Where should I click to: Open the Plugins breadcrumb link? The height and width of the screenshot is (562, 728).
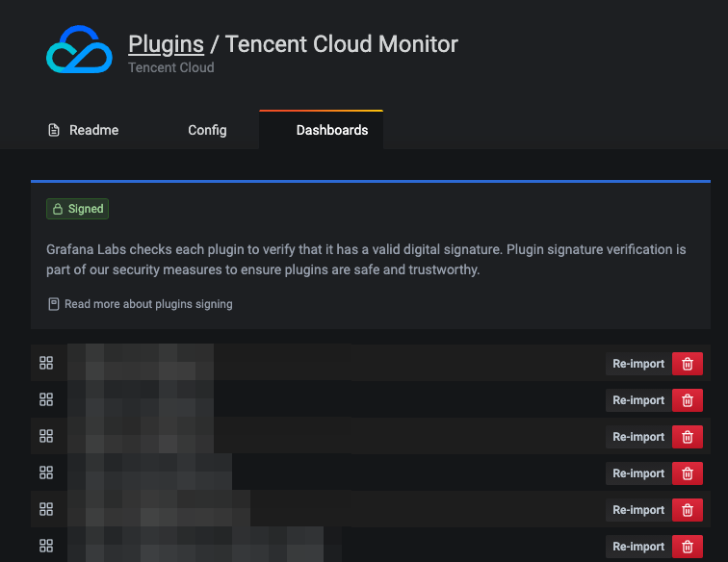tap(166, 43)
